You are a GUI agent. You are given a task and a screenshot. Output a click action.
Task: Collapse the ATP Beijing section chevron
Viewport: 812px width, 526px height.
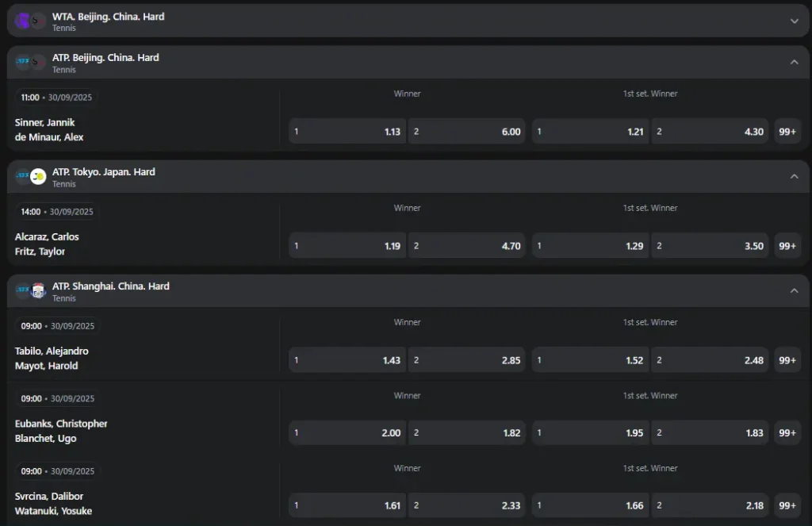[794, 62]
